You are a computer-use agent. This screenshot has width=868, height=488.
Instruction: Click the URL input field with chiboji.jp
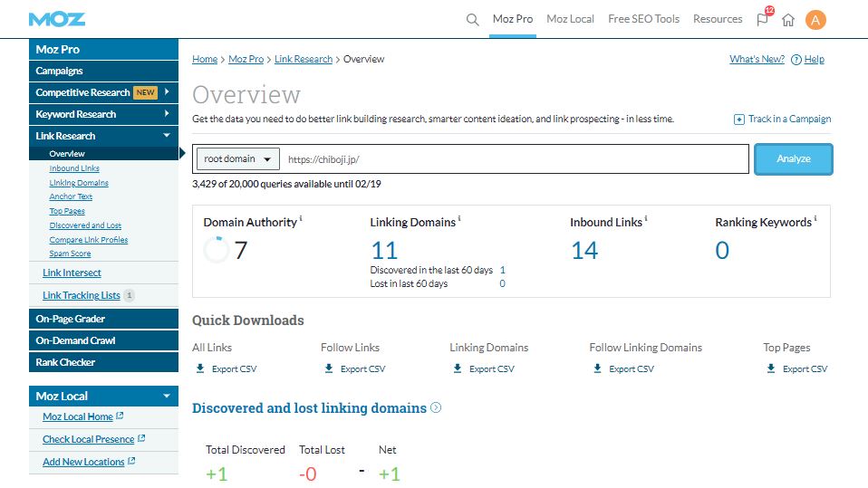click(515, 159)
